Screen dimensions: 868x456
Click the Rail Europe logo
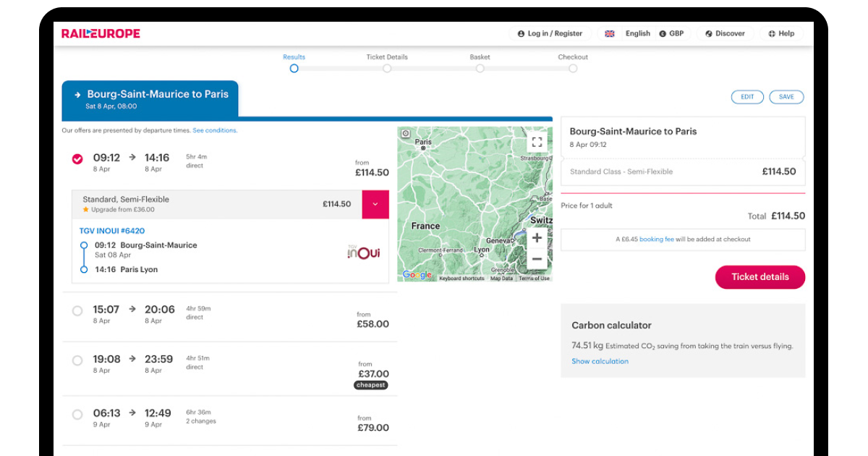click(x=101, y=33)
